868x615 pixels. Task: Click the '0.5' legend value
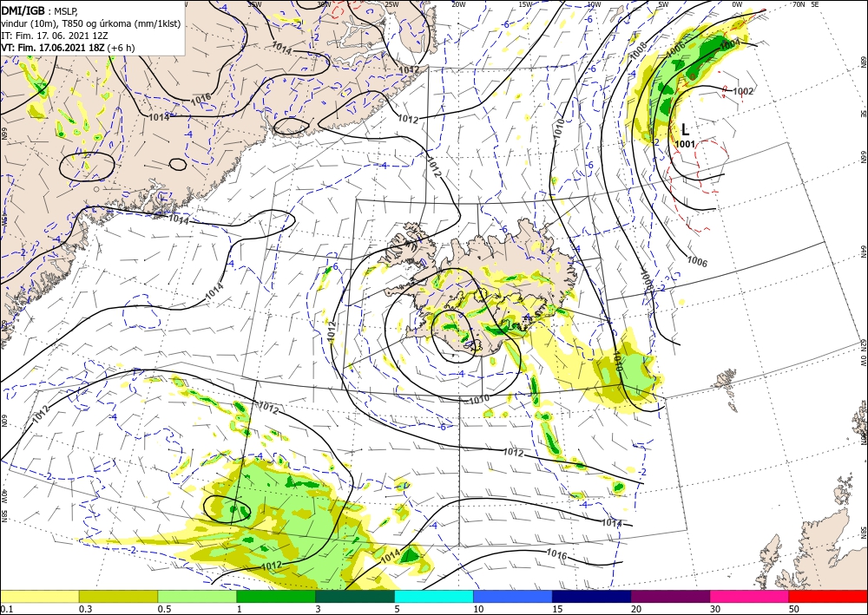click(x=163, y=609)
